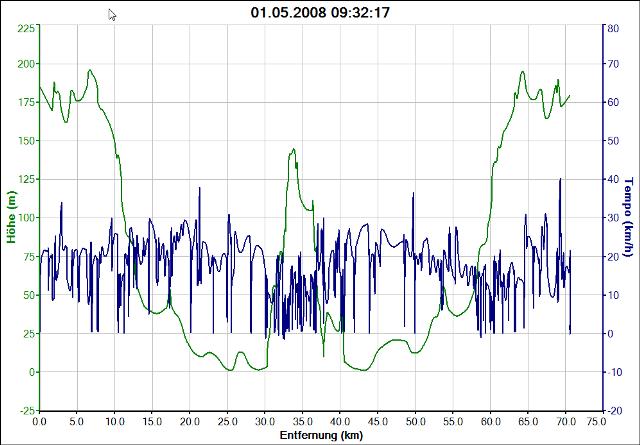The height and width of the screenshot is (445, 640).
Task: Click the highest blue speed spike near 70 km
Action: (560, 179)
